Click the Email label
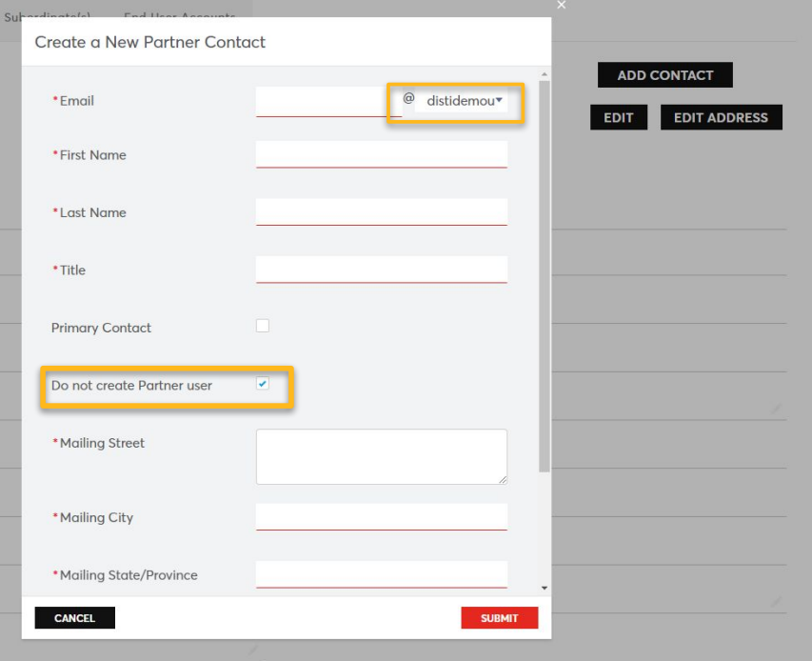Viewport: 812px width, 661px height. coord(77,101)
